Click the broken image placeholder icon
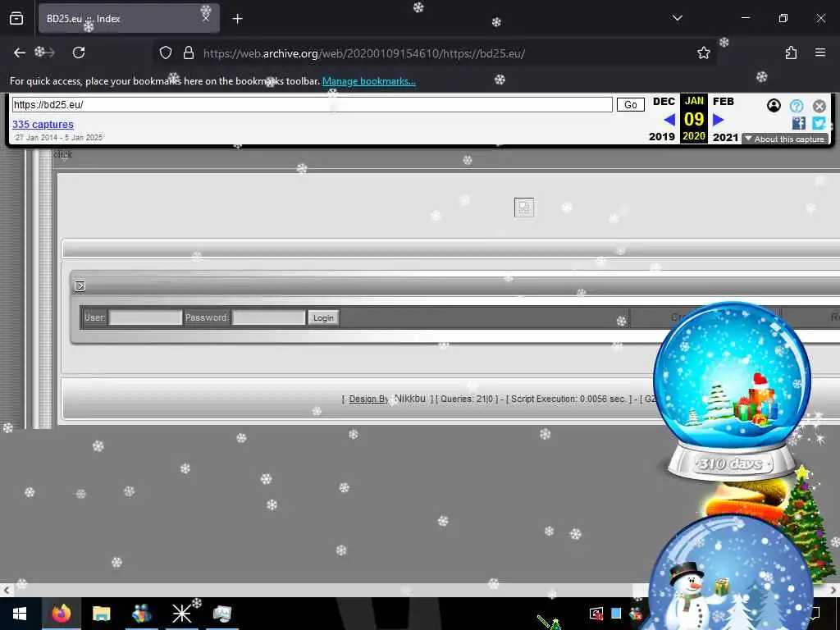The height and width of the screenshot is (630, 840). tap(524, 208)
